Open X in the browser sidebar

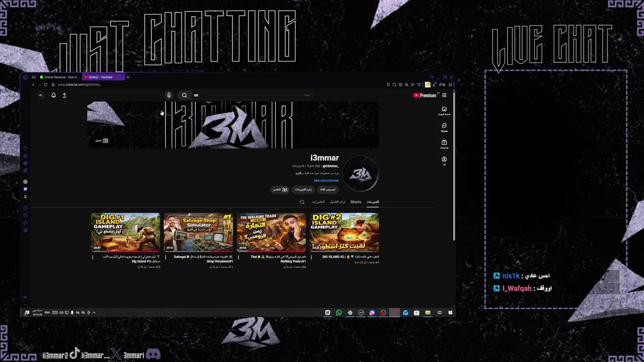[25, 197]
